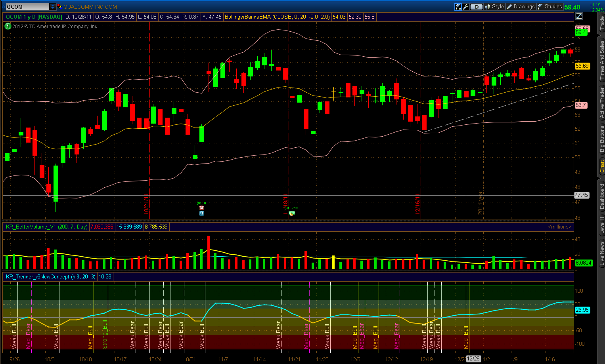Screen dimensions: 605x364
Task: Click the BollingerBandsEMA study label
Action: tap(277, 17)
